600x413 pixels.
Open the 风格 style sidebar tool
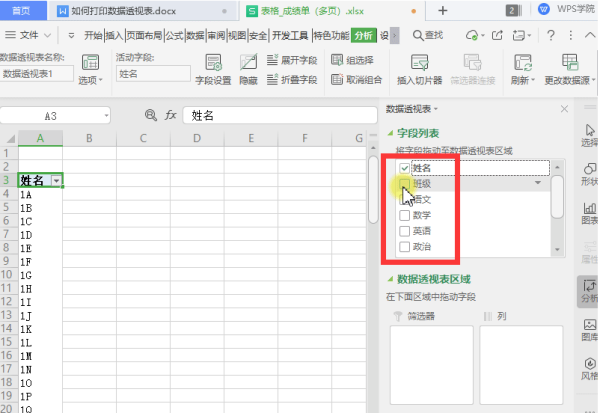[589, 369]
